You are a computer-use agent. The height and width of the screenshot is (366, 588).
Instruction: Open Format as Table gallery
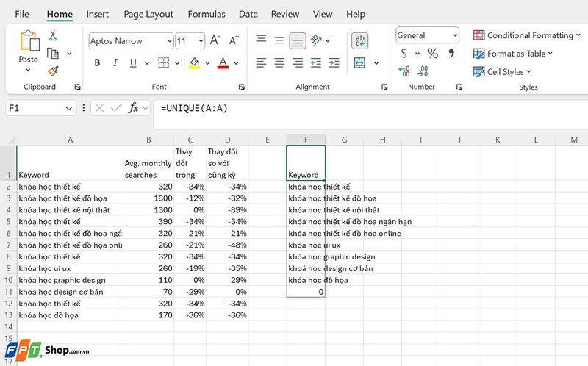512,54
